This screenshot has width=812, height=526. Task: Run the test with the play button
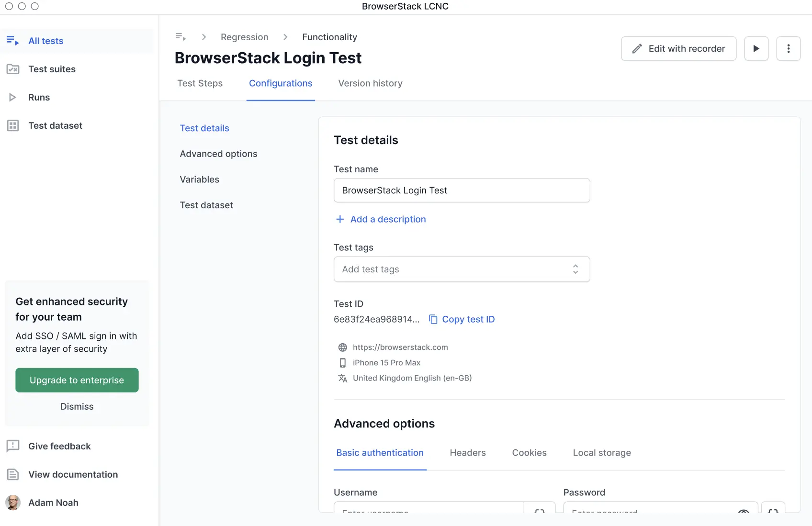tap(756, 49)
